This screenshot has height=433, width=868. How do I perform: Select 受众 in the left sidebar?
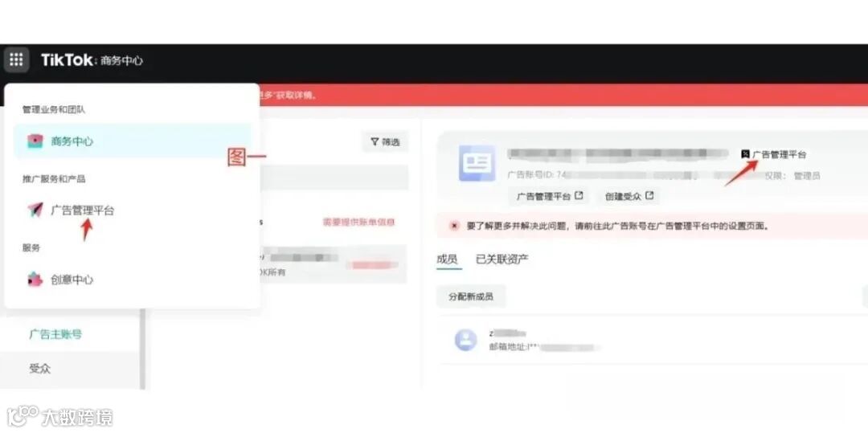click(x=40, y=368)
